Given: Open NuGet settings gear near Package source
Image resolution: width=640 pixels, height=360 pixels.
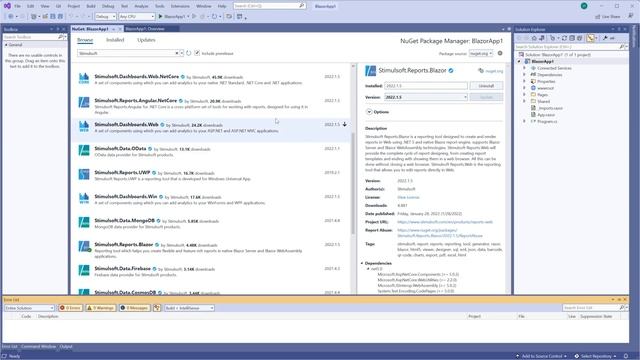Looking at the screenshot, I should [x=500, y=53].
